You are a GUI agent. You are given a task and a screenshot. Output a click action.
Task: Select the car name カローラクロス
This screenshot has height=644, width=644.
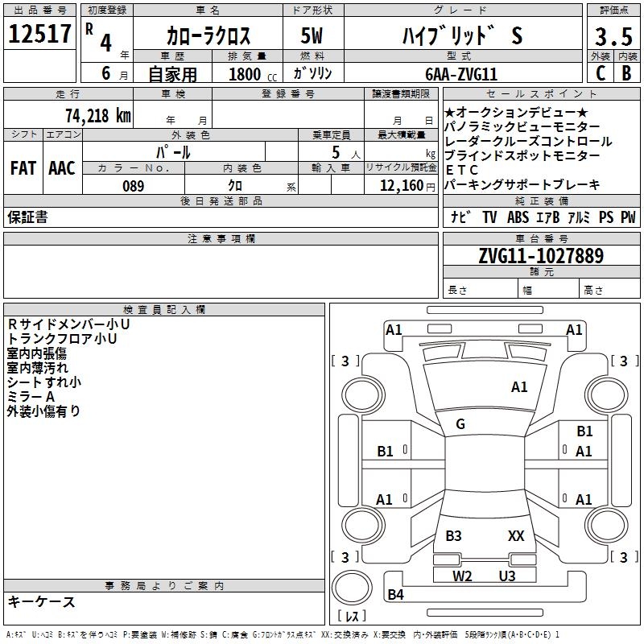coord(208,35)
